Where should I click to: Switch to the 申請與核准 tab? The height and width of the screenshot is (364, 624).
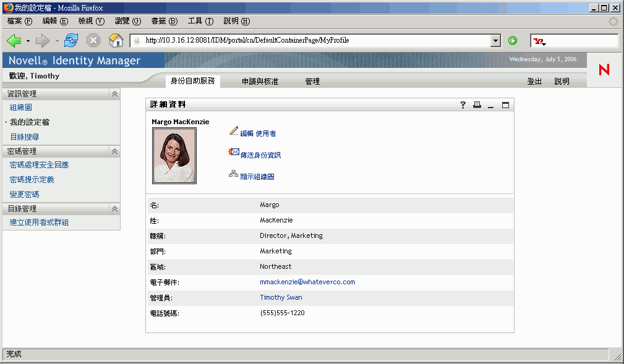[260, 82]
